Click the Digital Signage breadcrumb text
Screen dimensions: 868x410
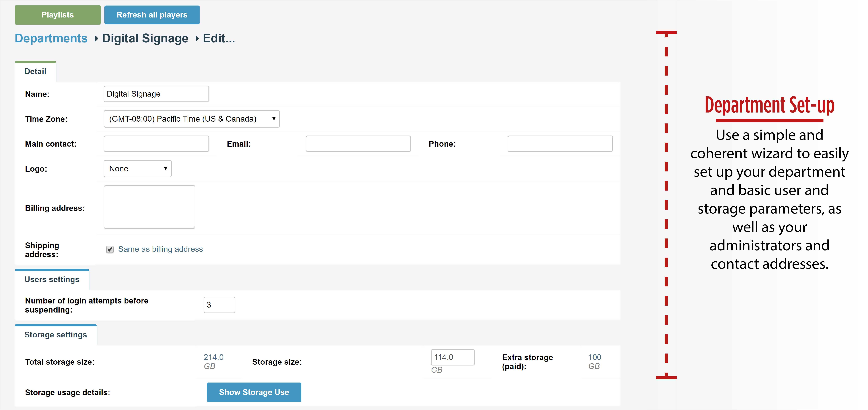tap(145, 38)
